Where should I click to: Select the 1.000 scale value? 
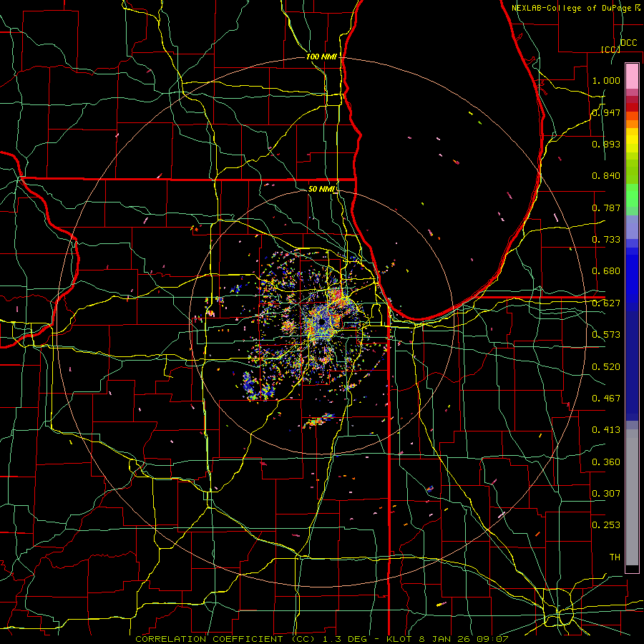pos(606,80)
